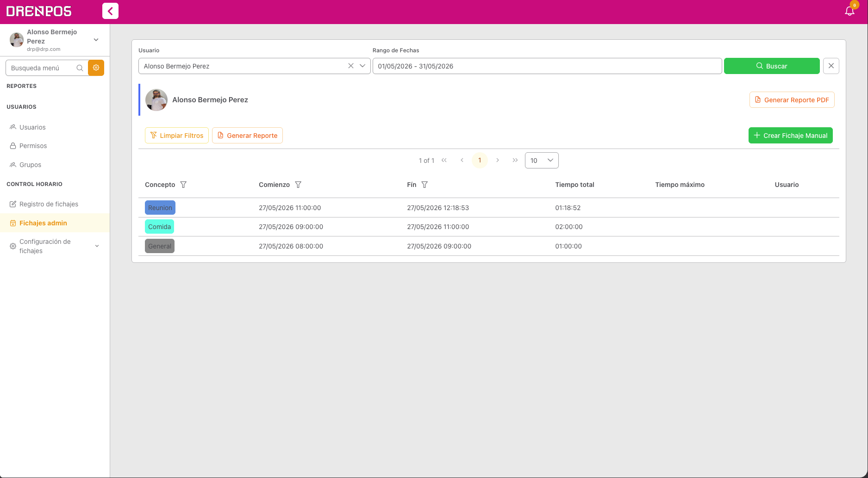Collapse the sidebar with the back arrow button
This screenshot has width=868, height=478.
tap(110, 11)
